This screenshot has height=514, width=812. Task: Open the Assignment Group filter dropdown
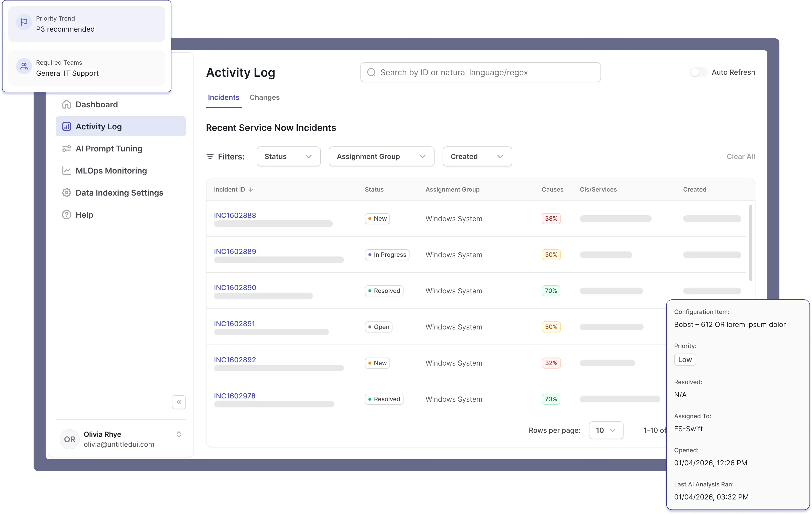[x=381, y=156]
